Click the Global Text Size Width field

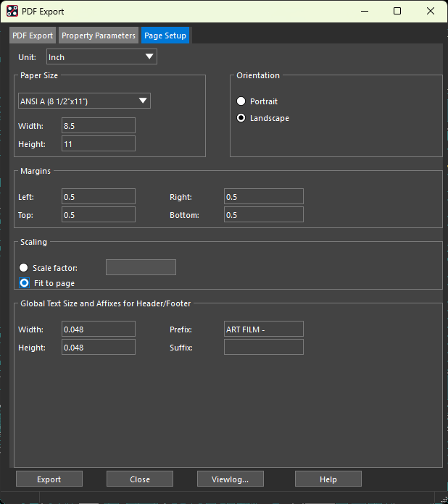(x=99, y=329)
